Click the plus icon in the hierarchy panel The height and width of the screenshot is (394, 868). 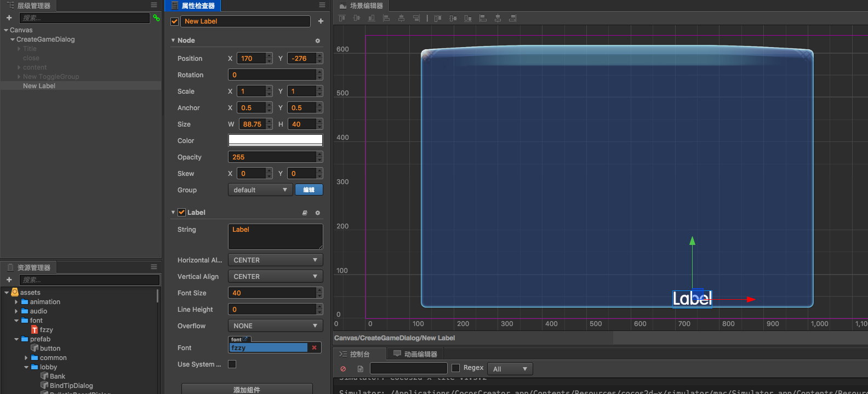pyautogui.click(x=9, y=18)
